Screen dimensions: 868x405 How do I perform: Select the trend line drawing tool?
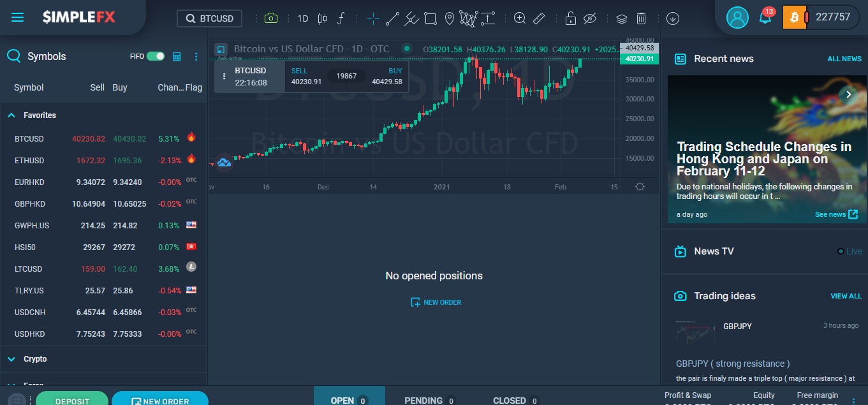(392, 18)
